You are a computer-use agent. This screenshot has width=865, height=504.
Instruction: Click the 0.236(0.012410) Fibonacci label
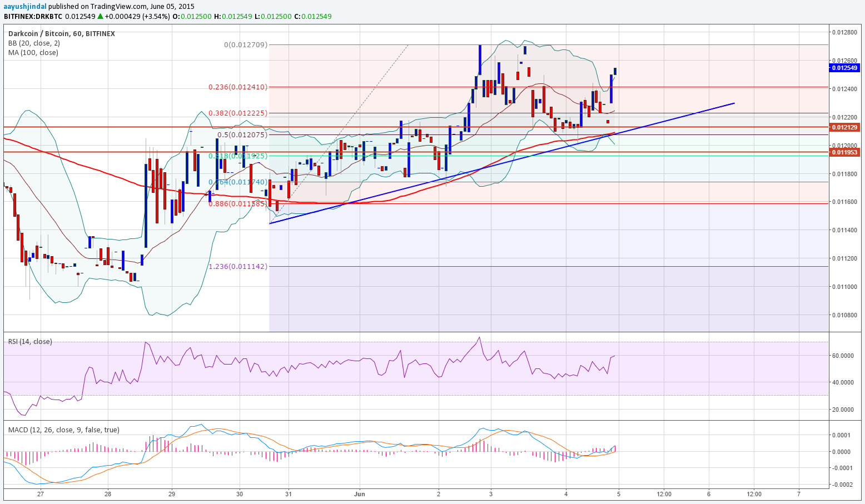pos(238,87)
